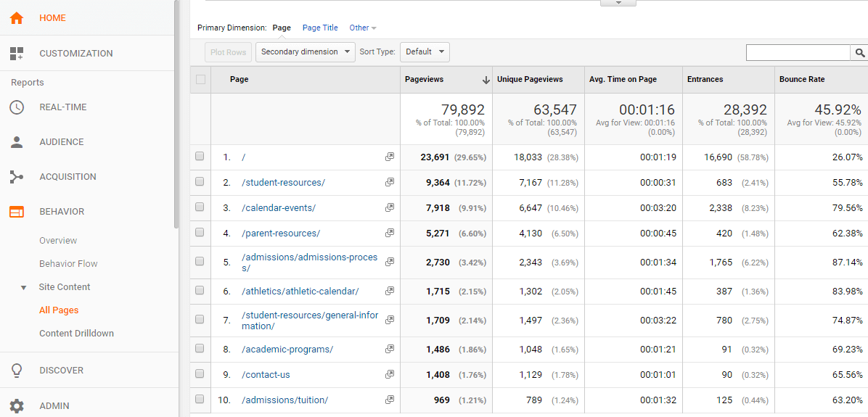
Task: Check the box for /admissions/tuition/ row
Action: click(200, 399)
